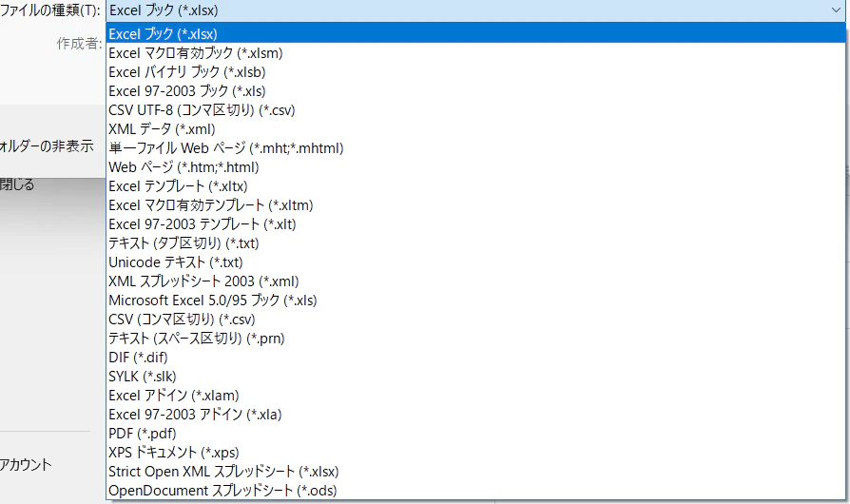Viewport: 850px width, 504px height.
Task: Select XML スプレッドシート 2003 (*.xml)
Action: pos(475,281)
